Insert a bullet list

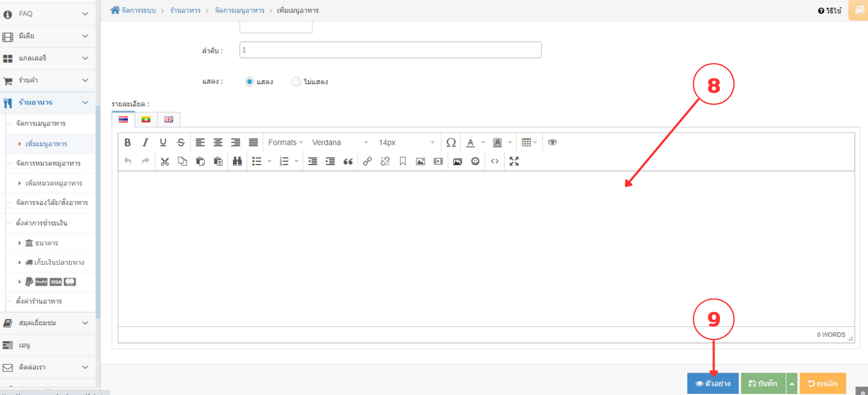pos(257,161)
